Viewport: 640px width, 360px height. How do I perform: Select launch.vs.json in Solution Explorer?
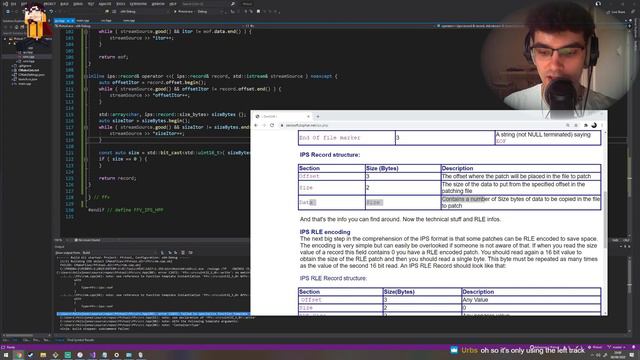coord(28,79)
